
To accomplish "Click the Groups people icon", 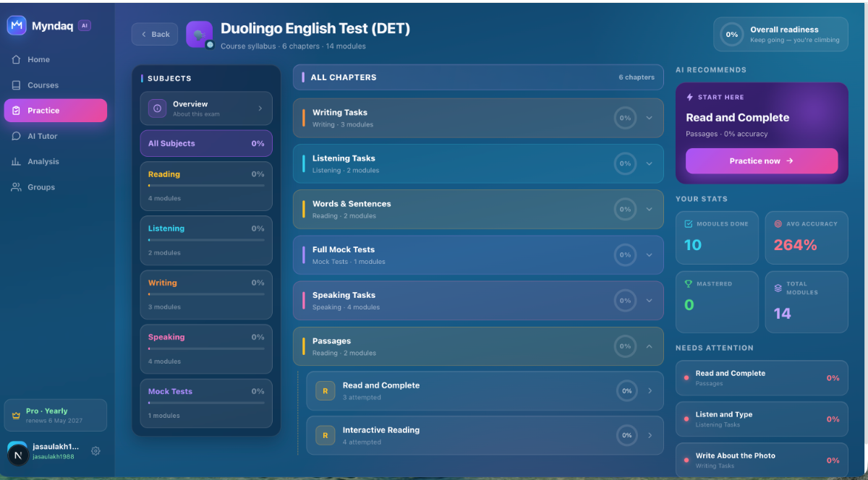I will [x=16, y=187].
